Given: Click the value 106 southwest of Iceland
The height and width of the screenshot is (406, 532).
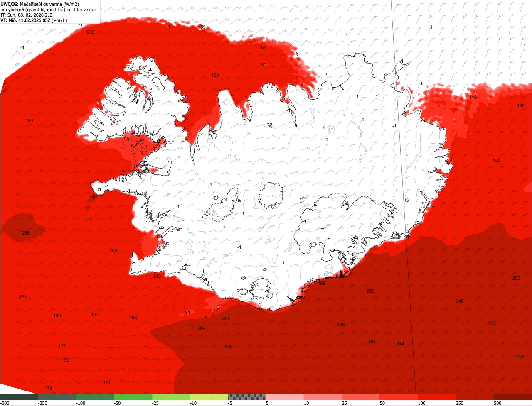Looking at the screenshot, I should [x=133, y=318].
